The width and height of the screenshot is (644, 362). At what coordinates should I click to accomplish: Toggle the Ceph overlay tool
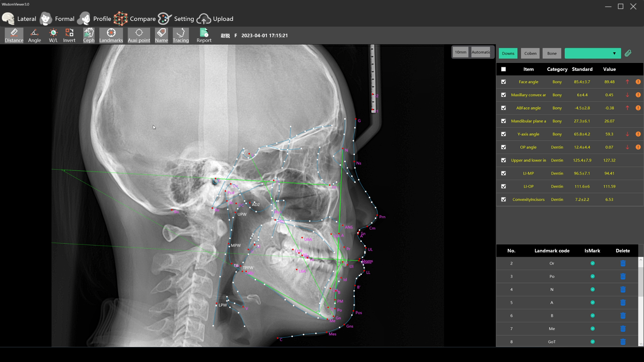pos(89,36)
